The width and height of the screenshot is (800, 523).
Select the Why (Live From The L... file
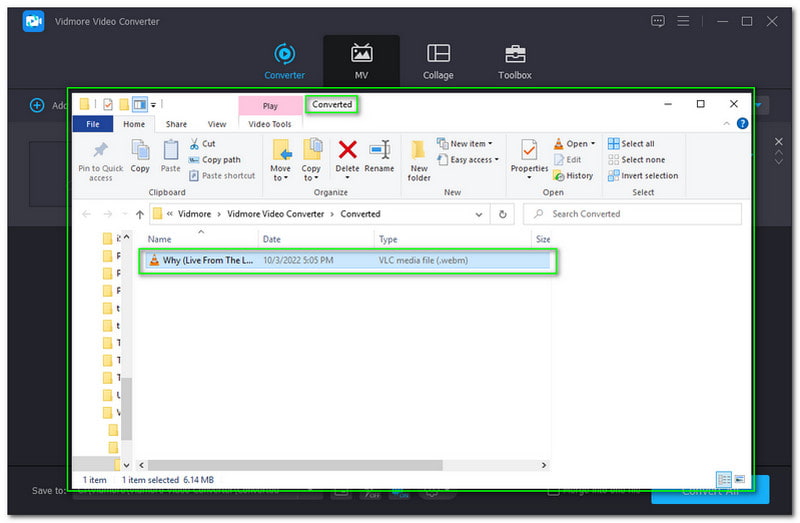click(347, 261)
